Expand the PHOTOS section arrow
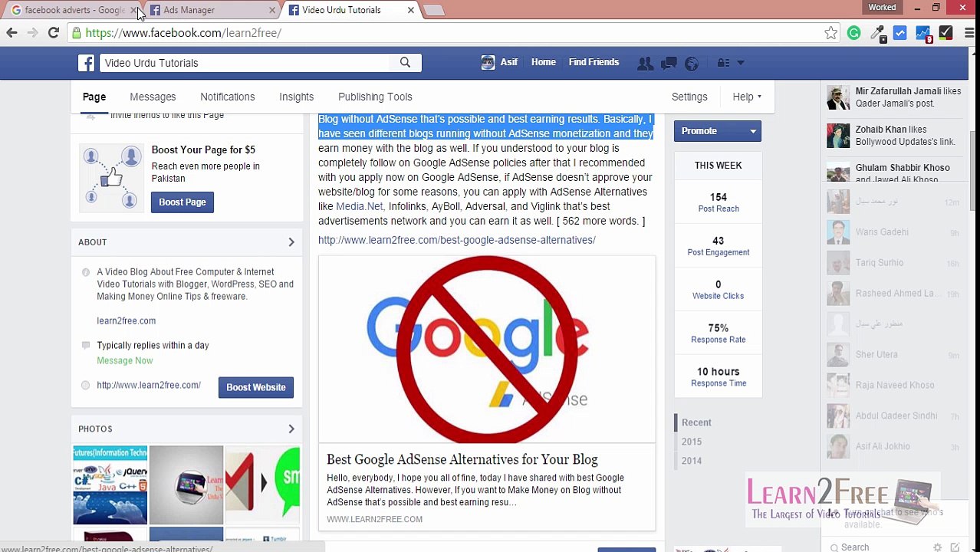This screenshot has height=552, width=980. pos(291,429)
